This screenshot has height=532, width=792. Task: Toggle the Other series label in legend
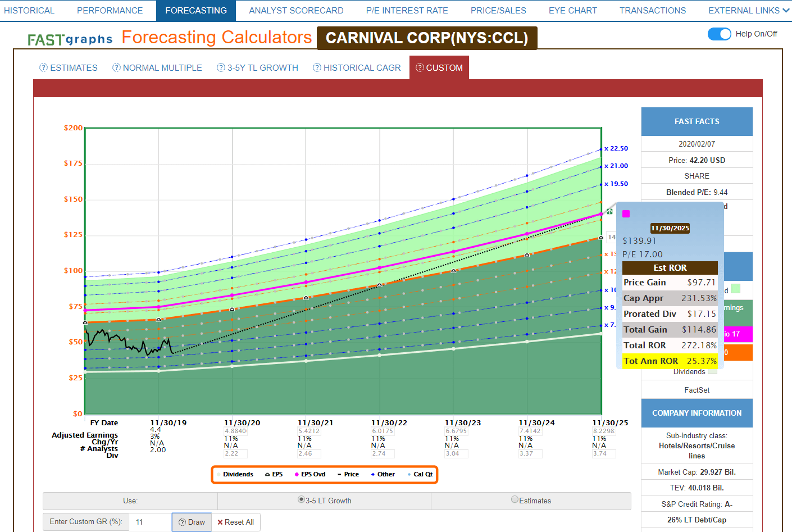(x=386, y=475)
